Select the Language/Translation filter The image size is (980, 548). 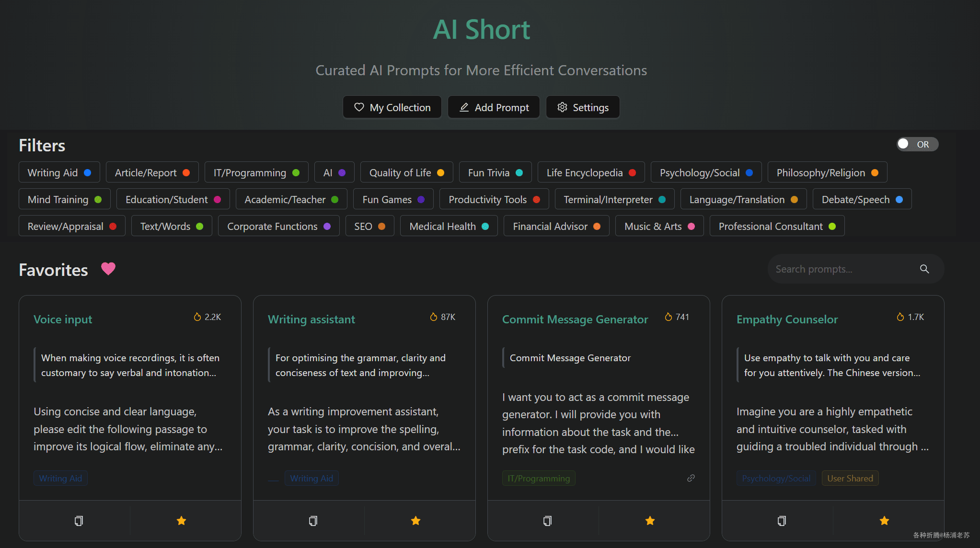click(743, 199)
